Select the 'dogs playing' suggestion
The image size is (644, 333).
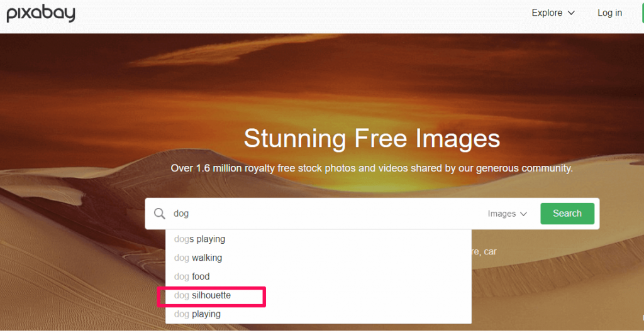tap(199, 239)
